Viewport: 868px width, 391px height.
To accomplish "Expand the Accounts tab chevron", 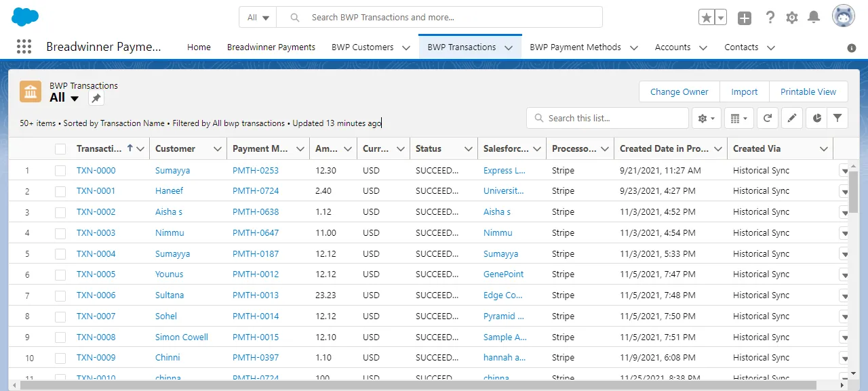I will [x=703, y=47].
